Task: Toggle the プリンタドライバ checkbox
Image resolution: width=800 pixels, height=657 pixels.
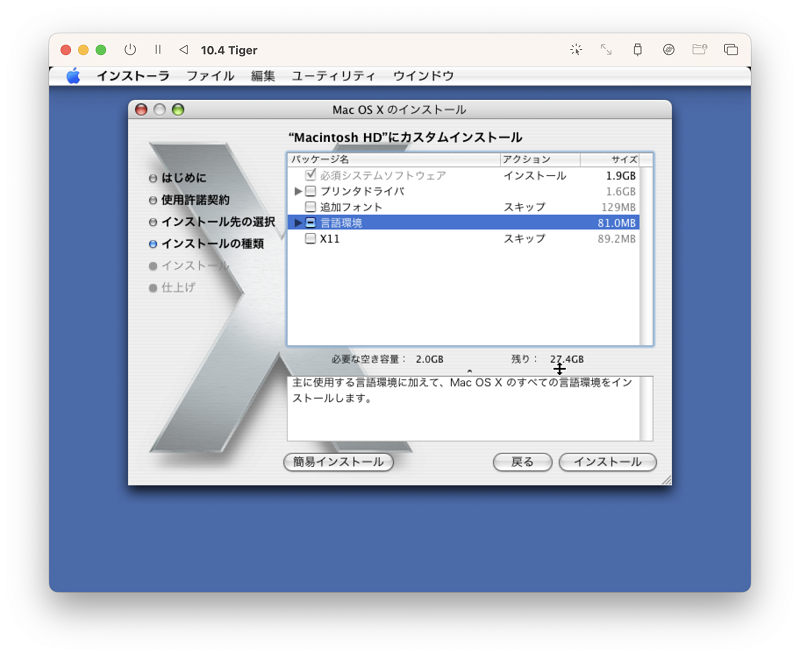Action: (310, 191)
